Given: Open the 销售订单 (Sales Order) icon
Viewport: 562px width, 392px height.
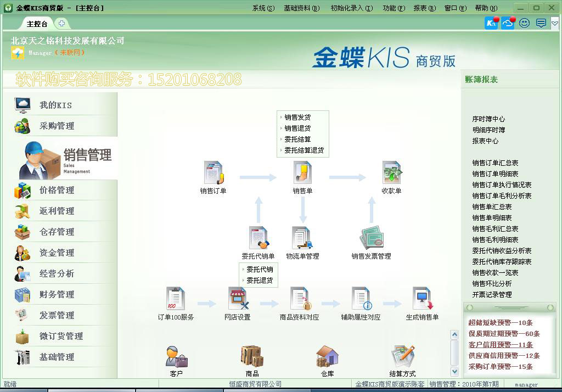Looking at the screenshot, I should tap(213, 171).
